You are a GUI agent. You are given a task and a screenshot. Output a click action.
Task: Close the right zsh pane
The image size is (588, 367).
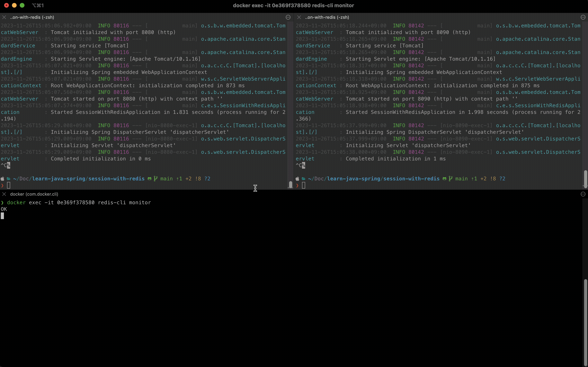299,17
